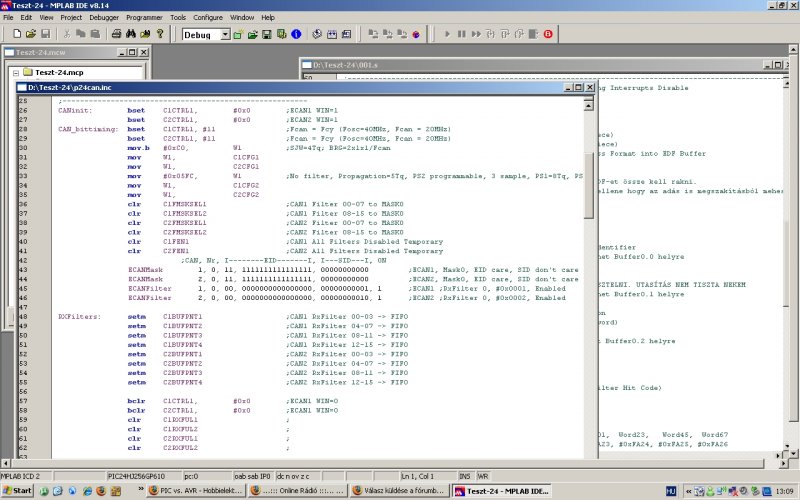The image size is (800, 500).
Task: Select the Teszt-24.mcp project item
Action: click(x=59, y=72)
